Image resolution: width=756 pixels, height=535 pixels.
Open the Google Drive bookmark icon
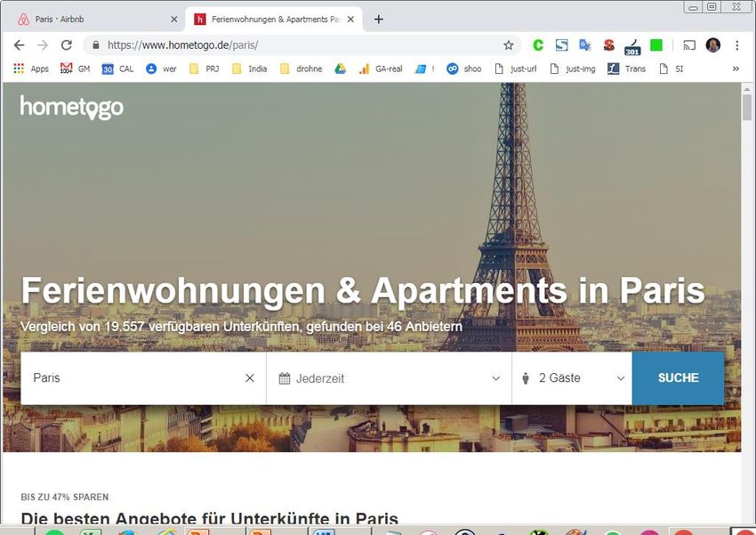[x=341, y=69]
